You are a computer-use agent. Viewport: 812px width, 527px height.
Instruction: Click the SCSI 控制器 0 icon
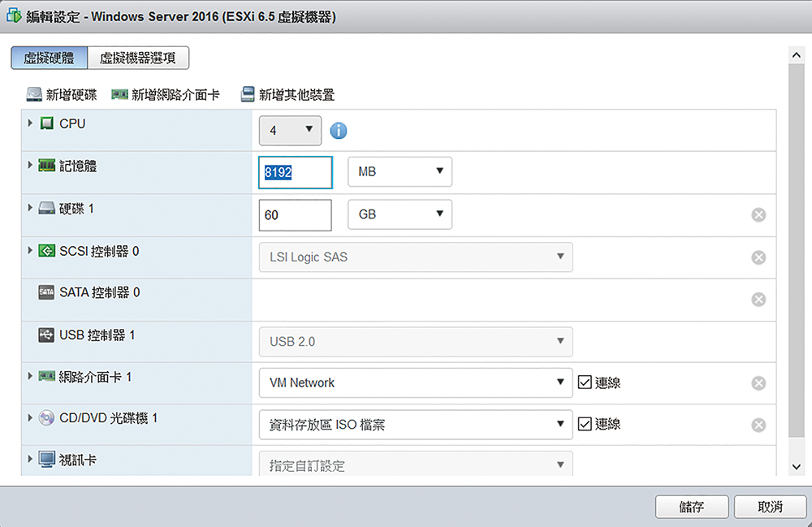point(46,251)
